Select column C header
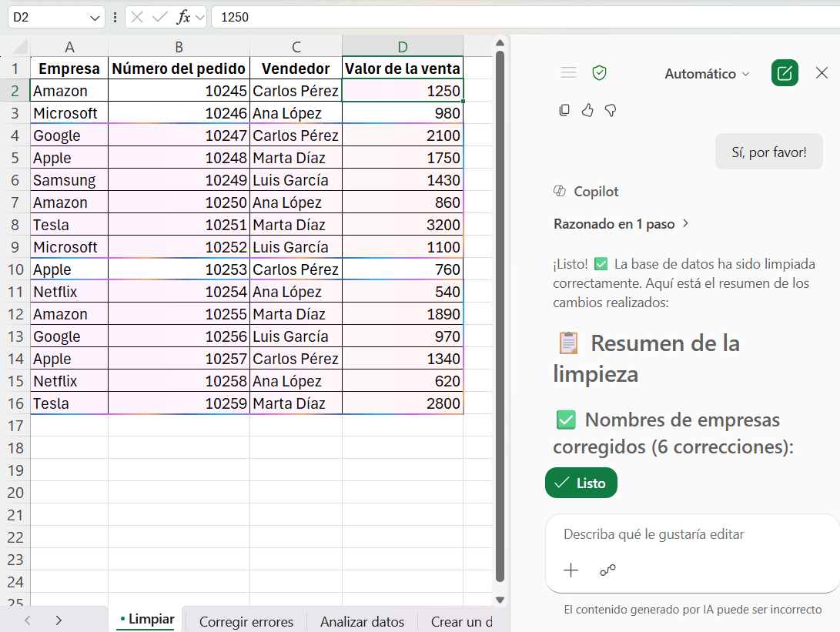 click(296, 47)
